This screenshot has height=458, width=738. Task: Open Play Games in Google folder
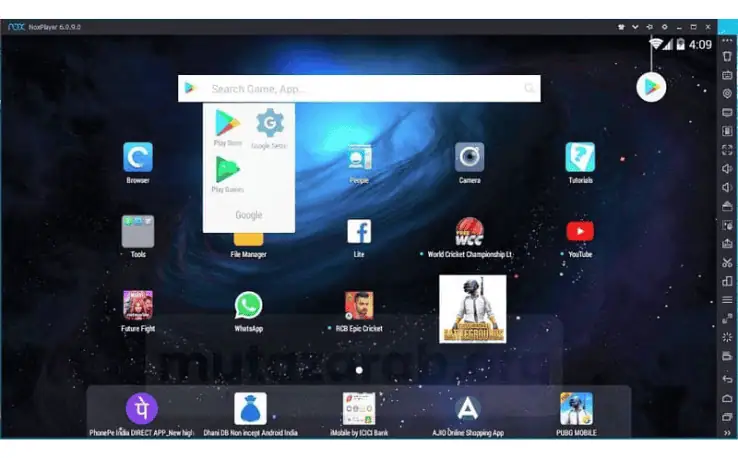click(x=228, y=169)
